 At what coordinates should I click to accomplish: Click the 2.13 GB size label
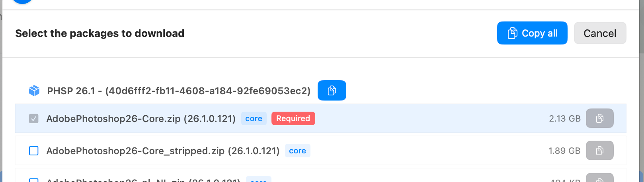point(564,118)
